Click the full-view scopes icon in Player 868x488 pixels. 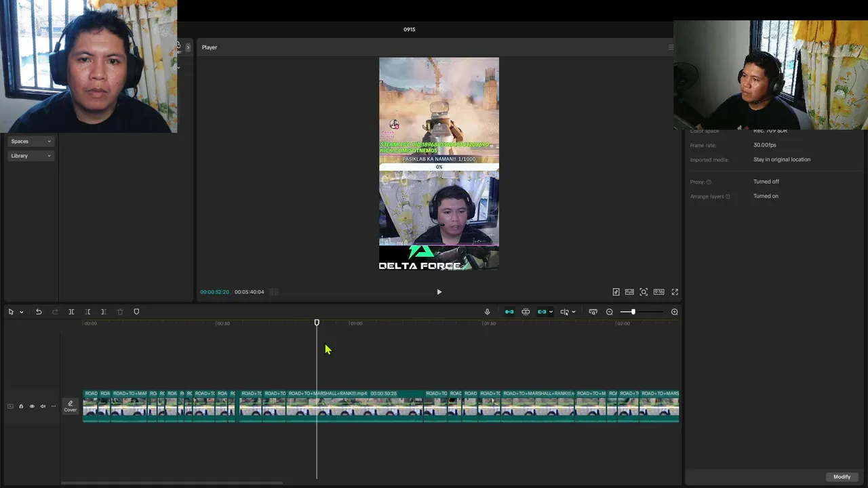pos(629,292)
